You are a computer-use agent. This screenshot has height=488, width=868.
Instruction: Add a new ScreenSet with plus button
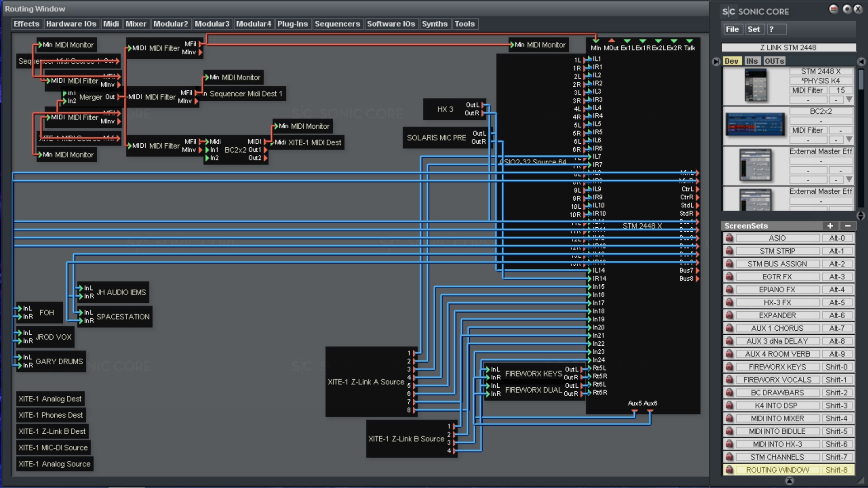point(830,225)
